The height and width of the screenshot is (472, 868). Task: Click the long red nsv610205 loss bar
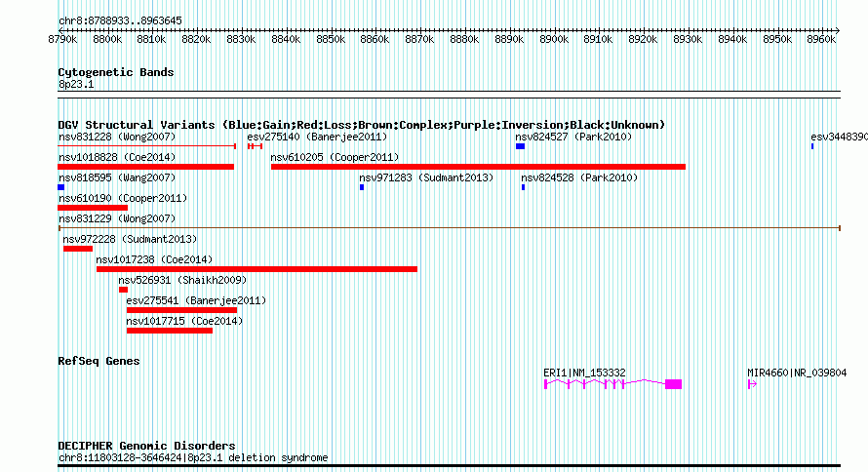[x=478, y=167]
